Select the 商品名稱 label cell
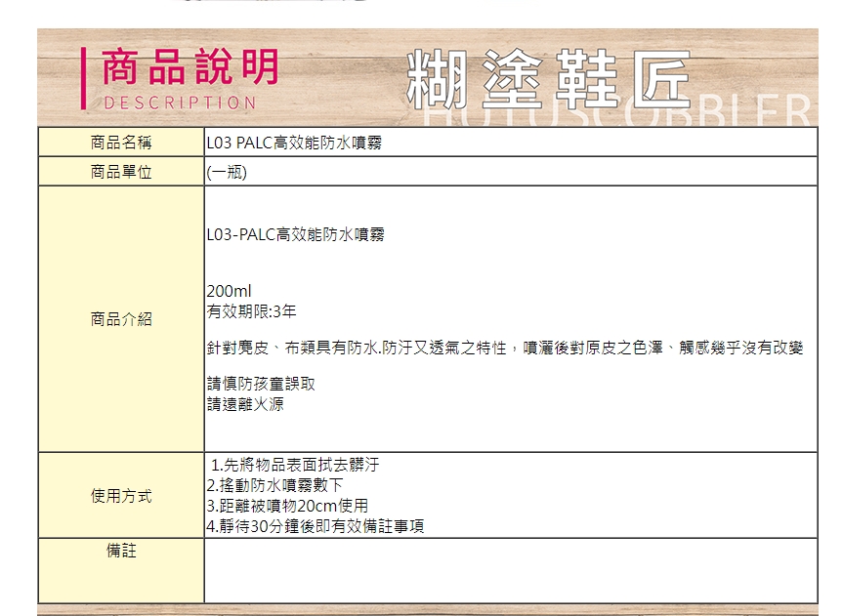 (121, 143)
